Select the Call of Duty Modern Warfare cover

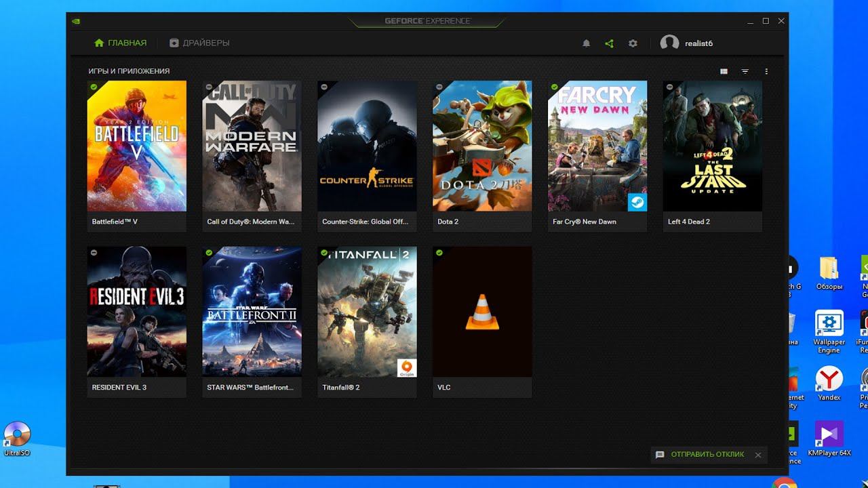click(x=252, y=146)
